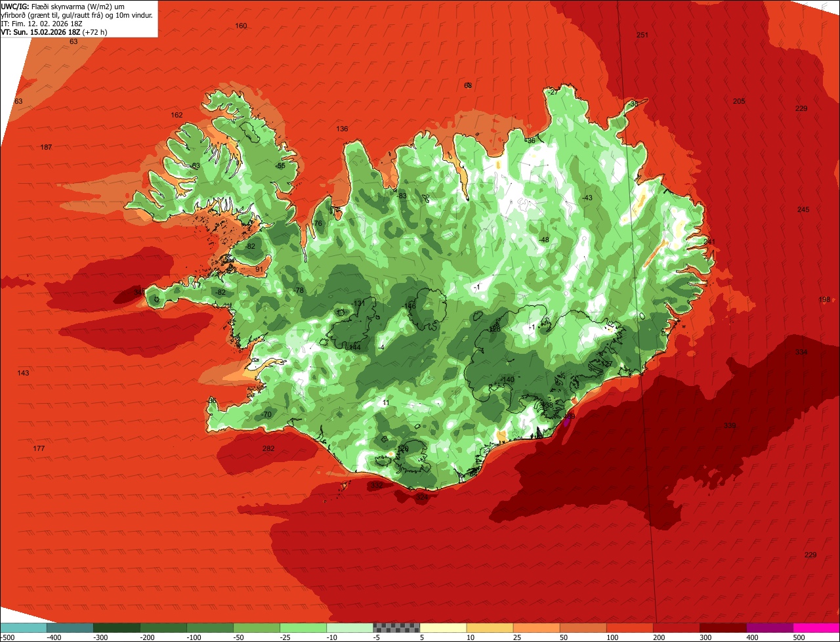Select the darkest green legend swatch starting at -300
Viewport: 840px width, 642px height.
pyautogui.click(x=116, y=628)
